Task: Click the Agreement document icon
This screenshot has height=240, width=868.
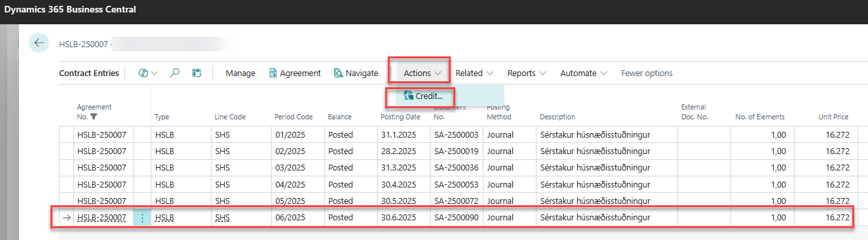Action: tap(273, 73)
